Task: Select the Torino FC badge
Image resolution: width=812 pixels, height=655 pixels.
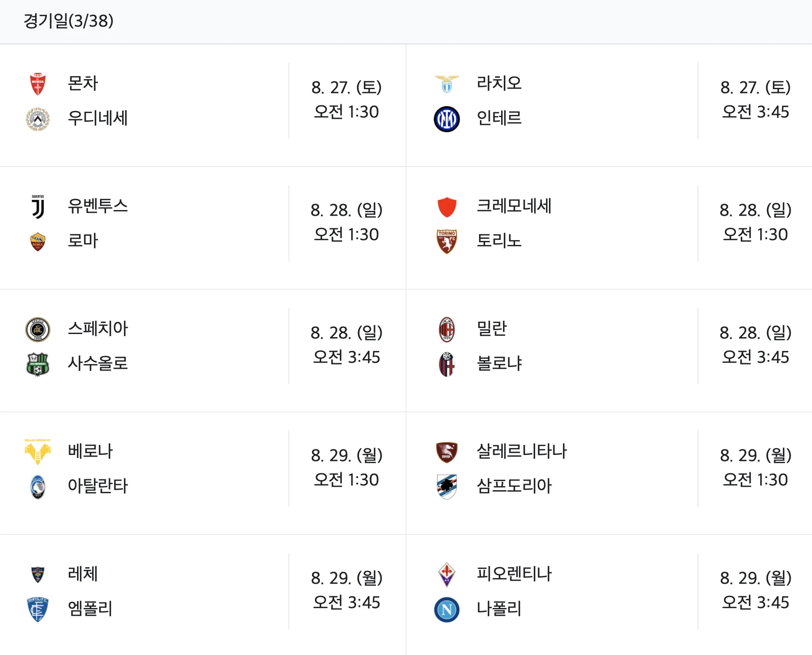Action: point(446,241)
